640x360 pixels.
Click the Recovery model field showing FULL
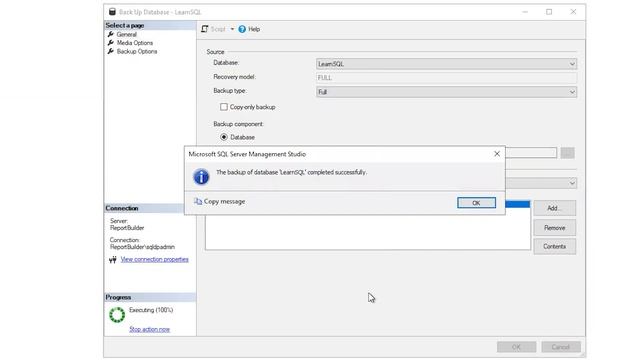[x=447, y=78]
